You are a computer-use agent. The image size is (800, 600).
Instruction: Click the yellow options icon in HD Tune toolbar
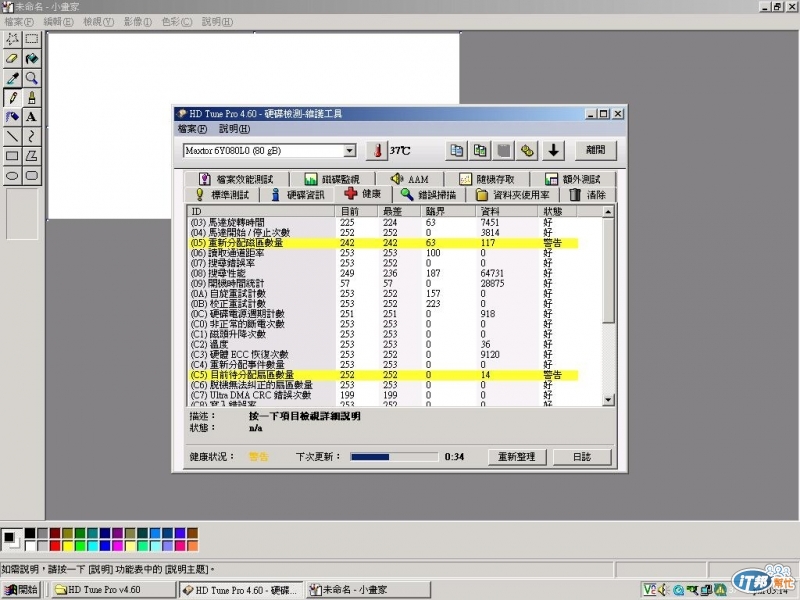coord(528,151)
